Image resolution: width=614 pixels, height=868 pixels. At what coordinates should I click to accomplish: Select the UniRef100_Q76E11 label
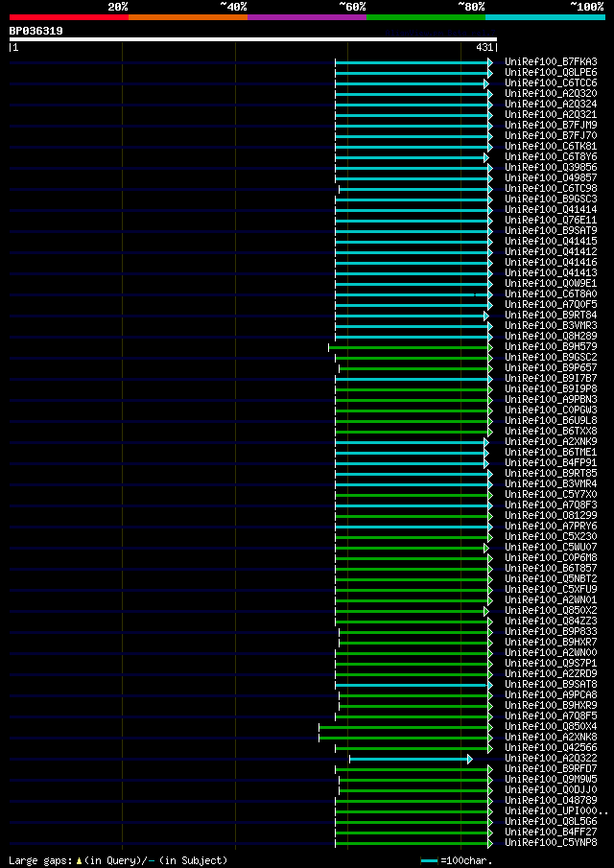tap(551, 220)
